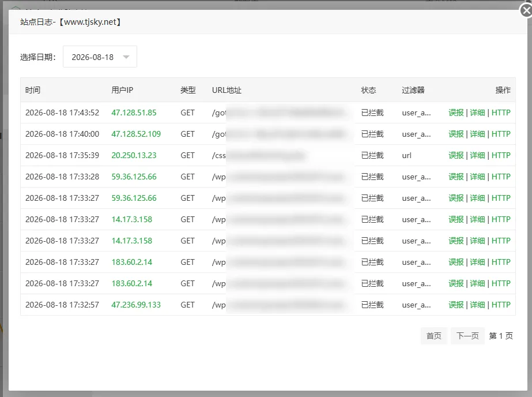Image resolution: width=532 pixels, height=397 pixels.
Task: Click the 操作 column header
Action: pos(503,90)
